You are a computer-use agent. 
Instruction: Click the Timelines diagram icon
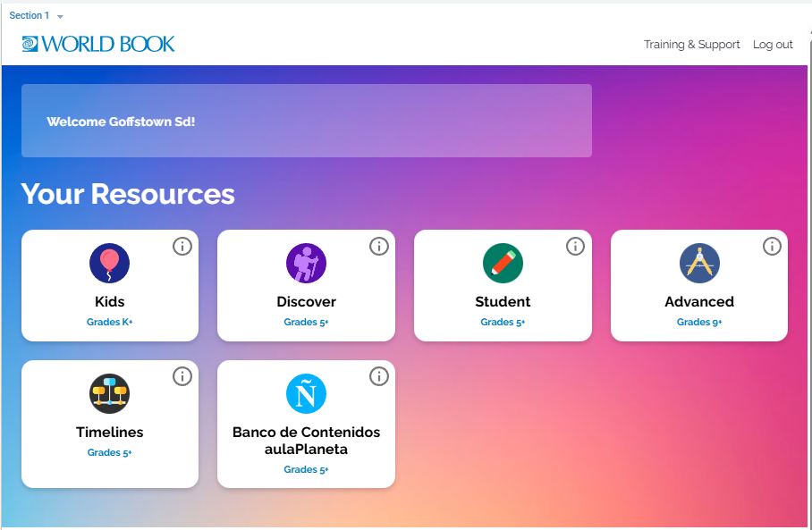pos(109,393)
